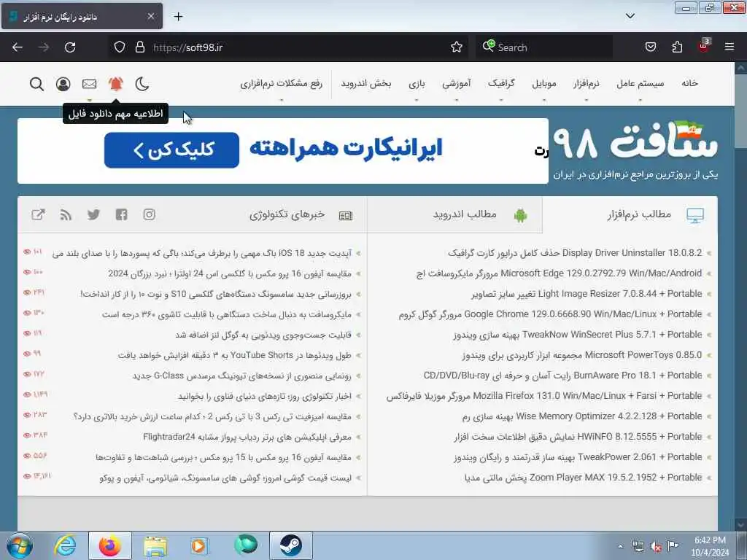The image size is (747, 560).
Task: Open Mozilla Firefox 131.0 link
Action: point(544,396)
